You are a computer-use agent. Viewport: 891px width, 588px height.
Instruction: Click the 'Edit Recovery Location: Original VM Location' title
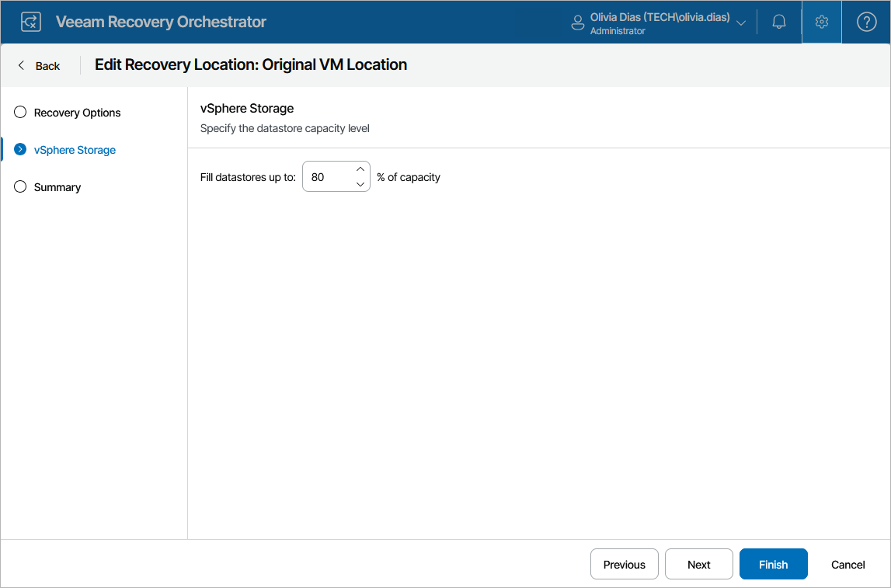coord(251,64)
